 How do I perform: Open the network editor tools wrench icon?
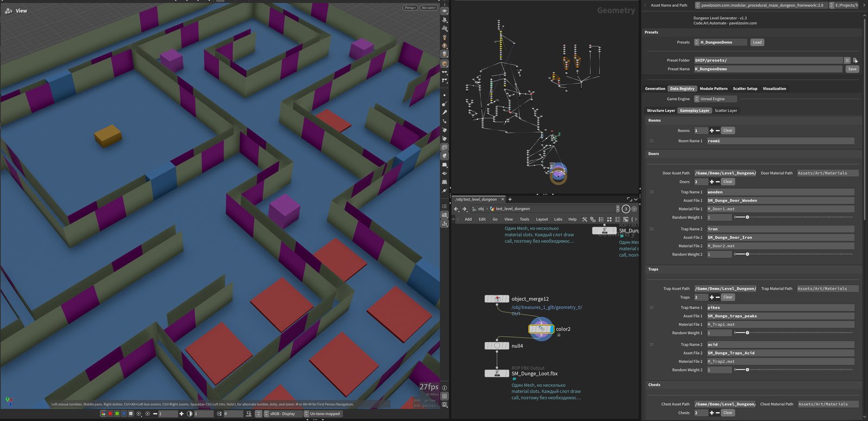pyautogui.click(x=584, y=219)
